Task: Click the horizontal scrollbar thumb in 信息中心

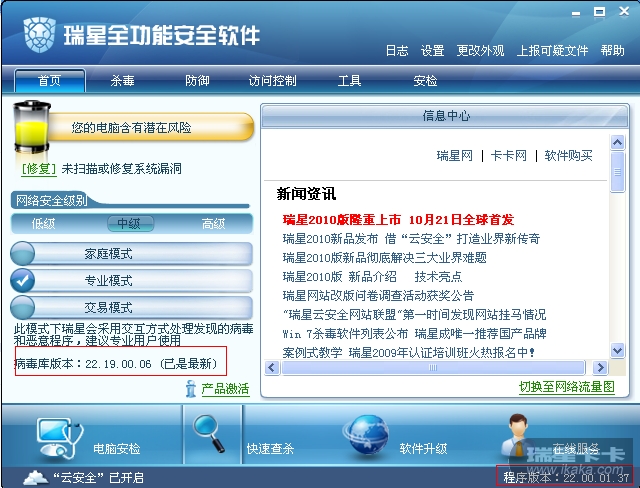Action: pos(433,368)
